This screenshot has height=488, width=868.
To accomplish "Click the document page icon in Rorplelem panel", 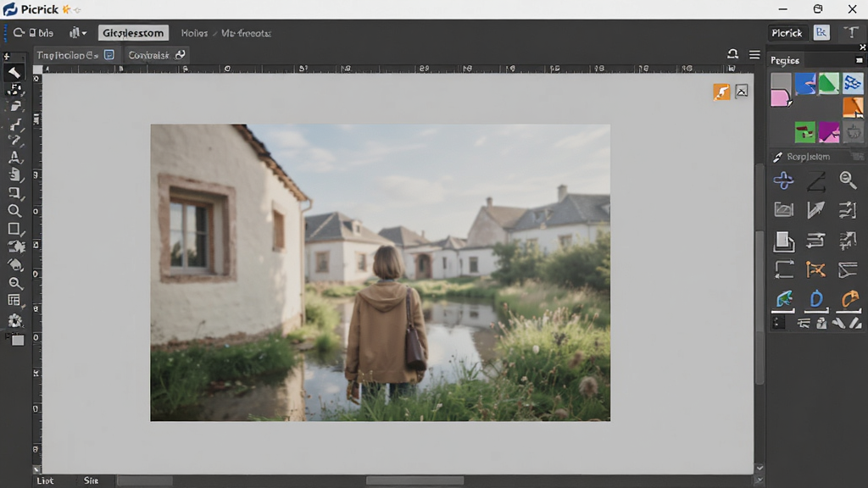I will (x=784, y=240).
